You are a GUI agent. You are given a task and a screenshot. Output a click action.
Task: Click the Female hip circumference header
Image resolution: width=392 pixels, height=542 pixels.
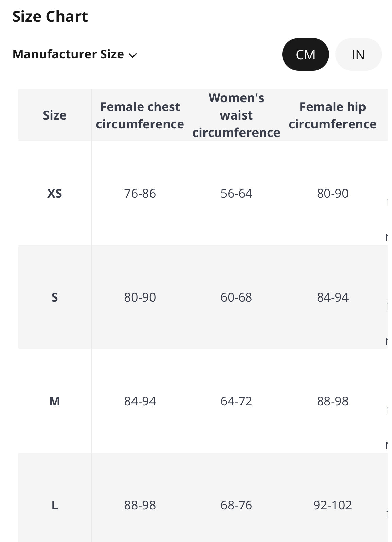[x=333, y=115]
